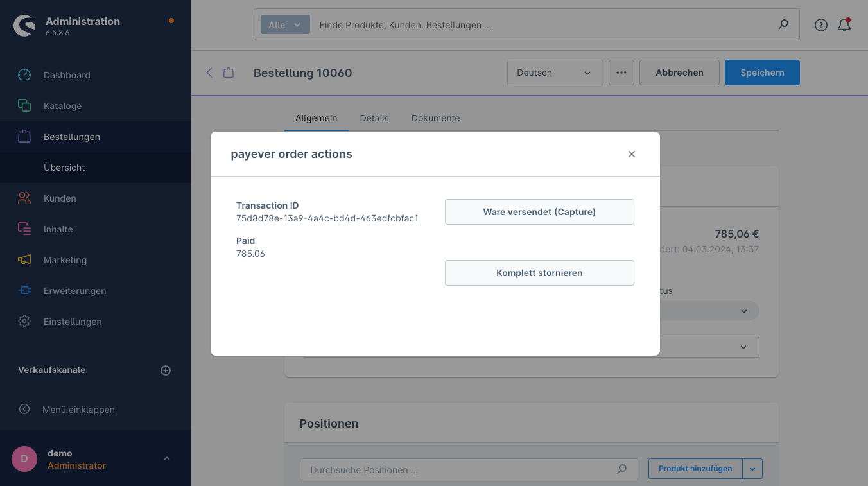This screenshot has width=868, height=486.
Task: Focus the Durchsuche Positionen search field
Action: (x=469, y=469)
